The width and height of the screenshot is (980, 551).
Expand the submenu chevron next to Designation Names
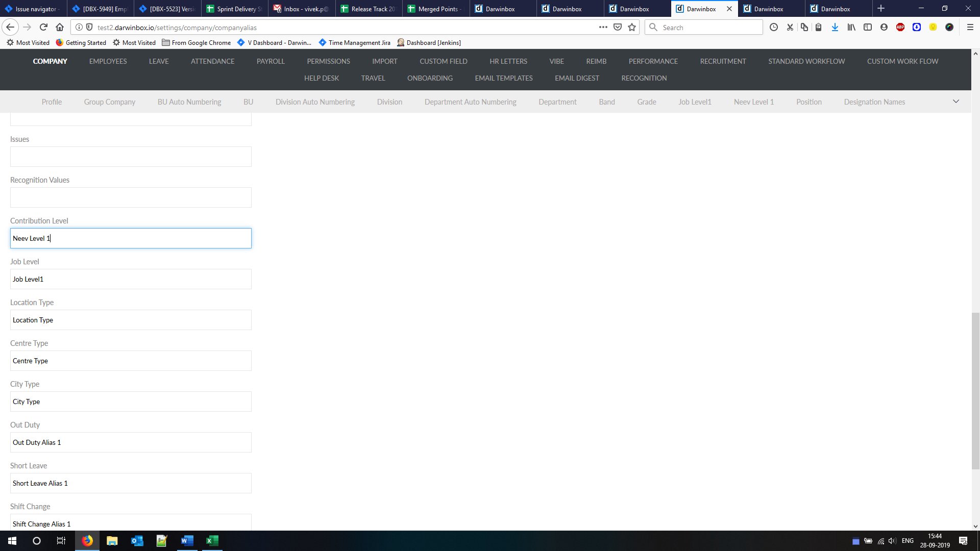pyautogui.click(x=956, y=102)
